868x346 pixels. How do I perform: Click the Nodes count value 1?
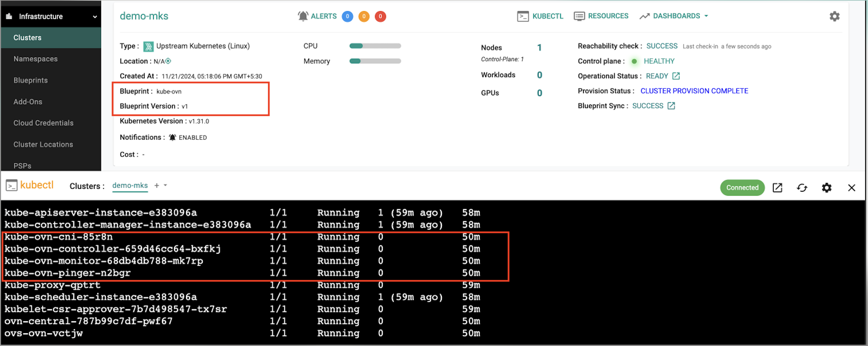coord(539,48)
